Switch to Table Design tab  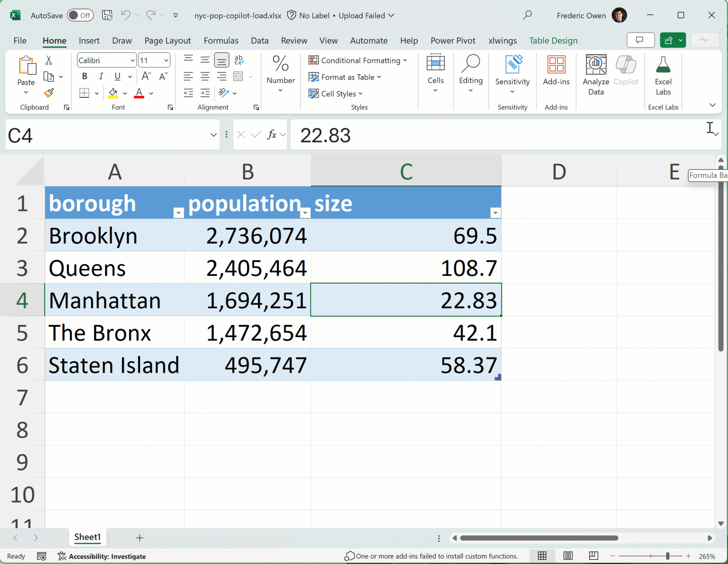(553, 41)
